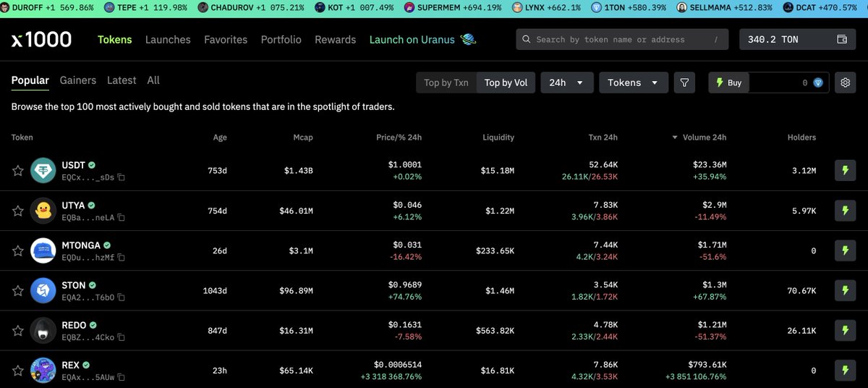Open the filter funnel icon

(684, 83)
